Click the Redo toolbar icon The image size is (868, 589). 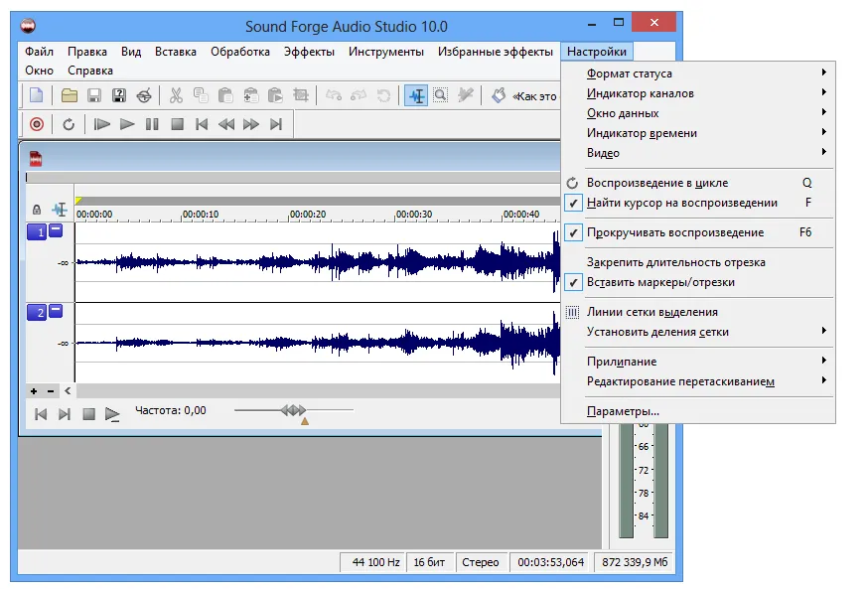pos(359,95)
